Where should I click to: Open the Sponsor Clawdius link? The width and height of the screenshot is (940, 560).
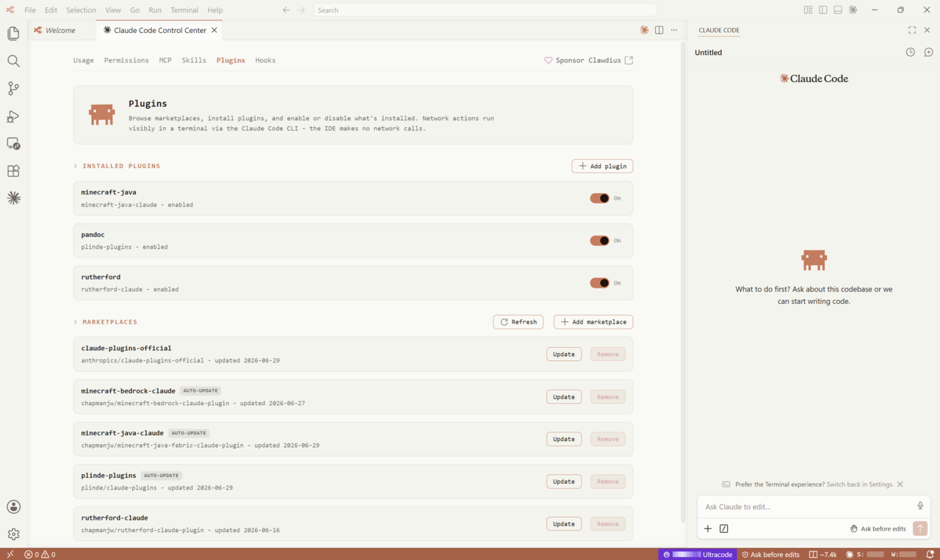pos(588,60)
